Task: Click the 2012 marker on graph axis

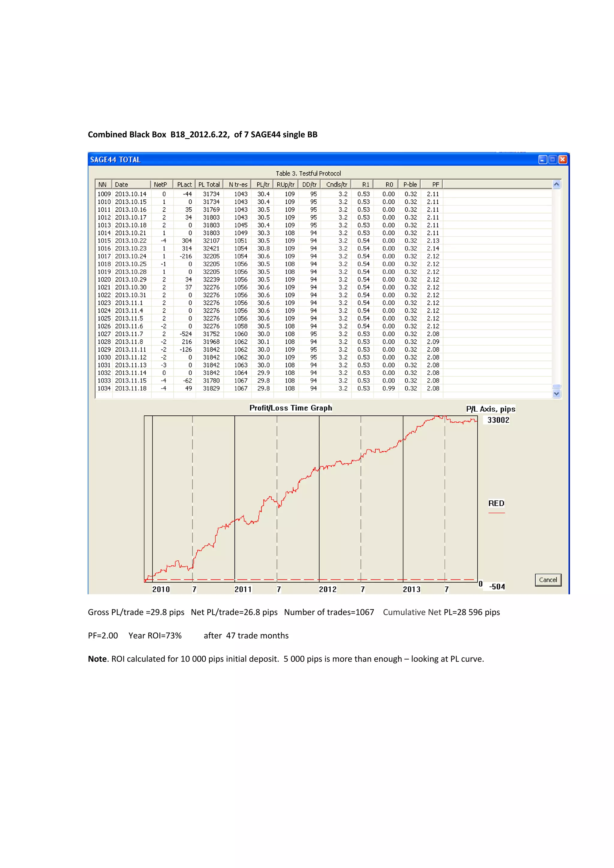Action: point(327,589)
